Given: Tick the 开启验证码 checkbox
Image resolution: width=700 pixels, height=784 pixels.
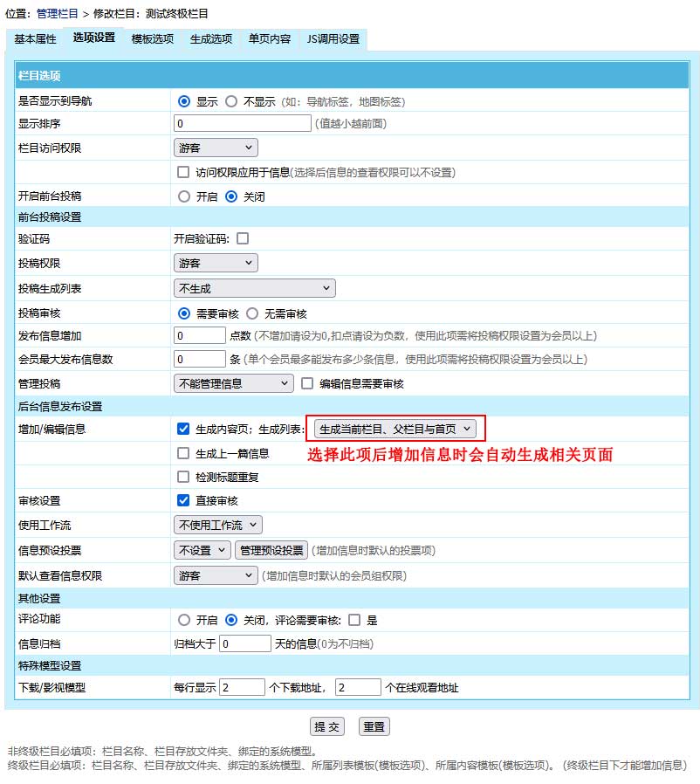Looking at the screenshot, I should [242, 238].
